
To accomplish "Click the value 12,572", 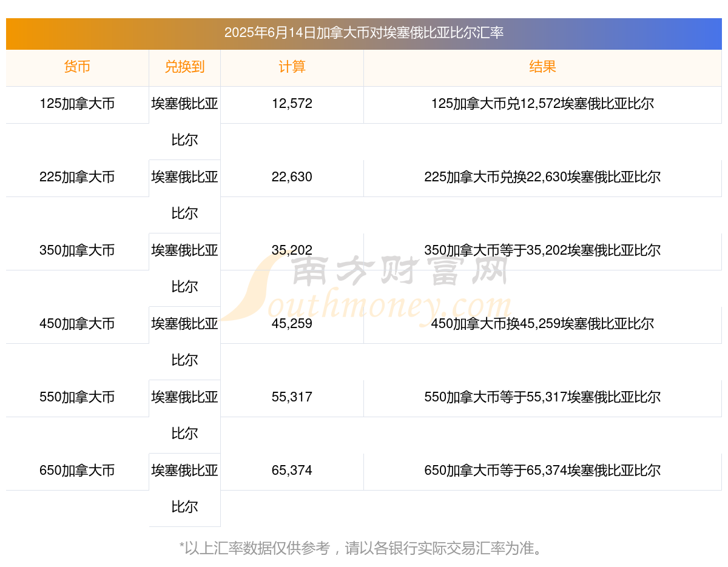I will pyautogui.click(x=292, y=104).
